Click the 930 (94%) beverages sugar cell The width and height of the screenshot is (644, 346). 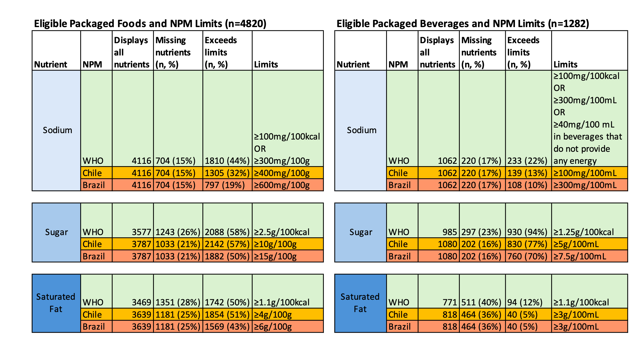(527, 232)
